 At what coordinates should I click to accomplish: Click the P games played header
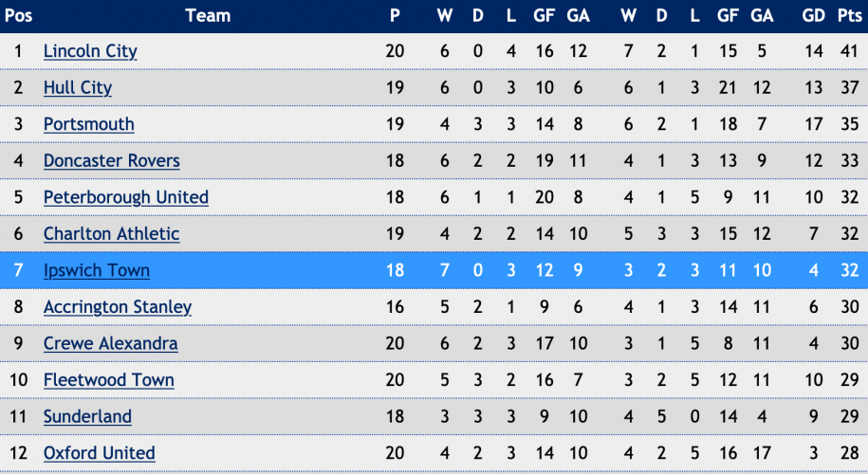click(x=395, y=15)
